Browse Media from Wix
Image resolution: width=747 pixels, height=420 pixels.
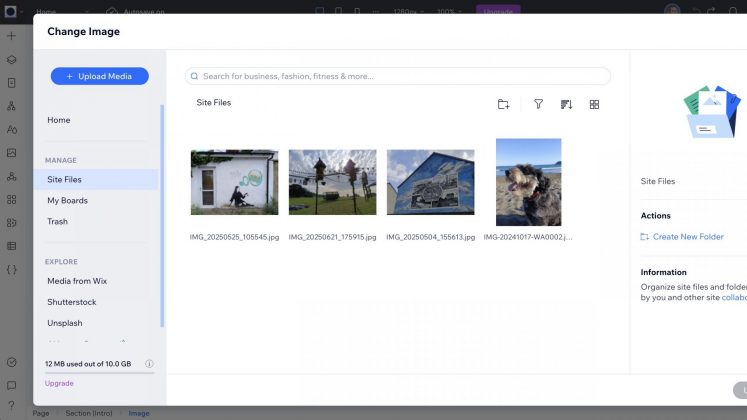click(x=77, y=280)
